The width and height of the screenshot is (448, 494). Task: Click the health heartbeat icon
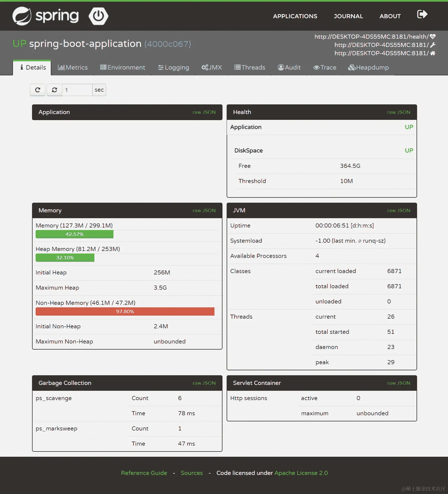tap(433, 36)
